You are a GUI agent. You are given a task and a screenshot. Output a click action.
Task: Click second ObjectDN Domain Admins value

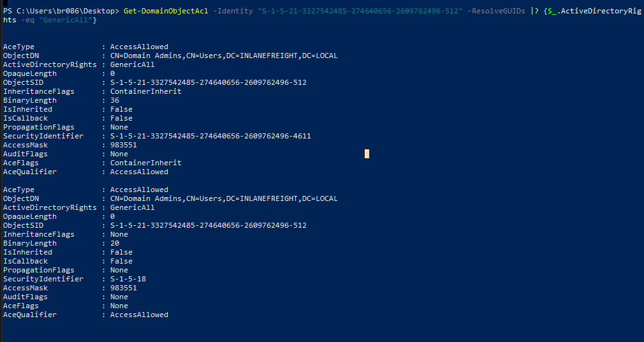[224, 198]
